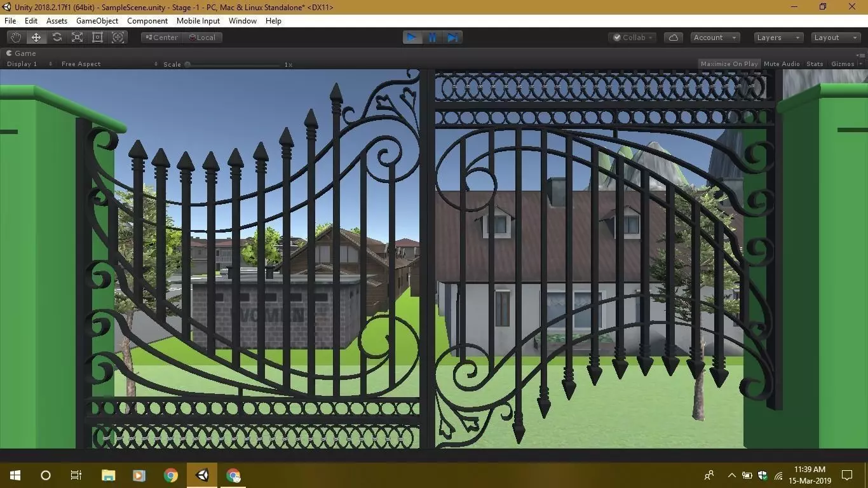Screen dimensions: 868x488
Task: Toggle Gizmos in Game view
Action: [843, 64]
